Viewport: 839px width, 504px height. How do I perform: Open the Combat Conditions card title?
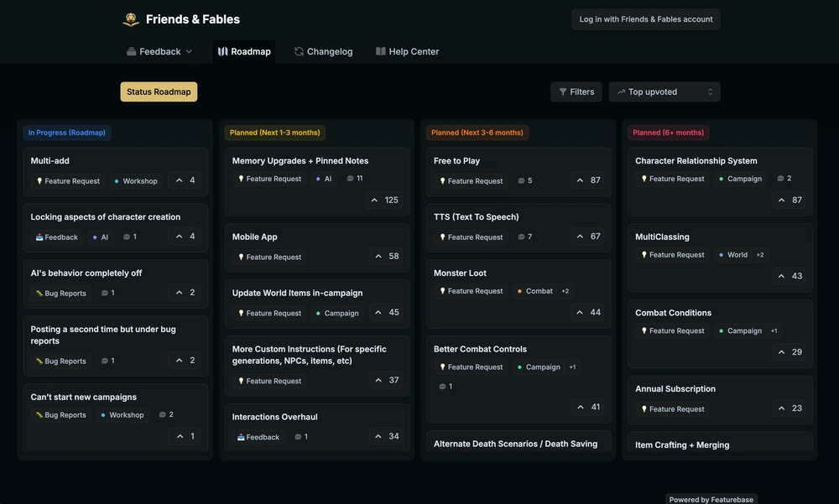click(673, 313)
